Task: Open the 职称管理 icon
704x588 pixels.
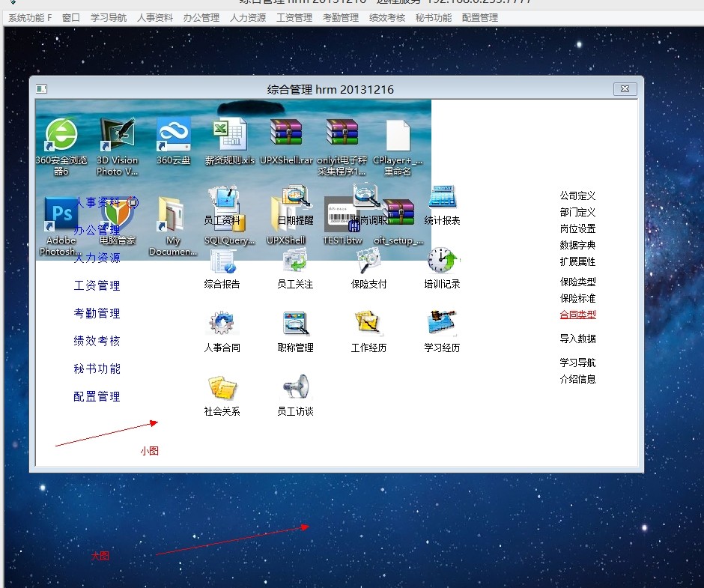Action: (295, 325)
